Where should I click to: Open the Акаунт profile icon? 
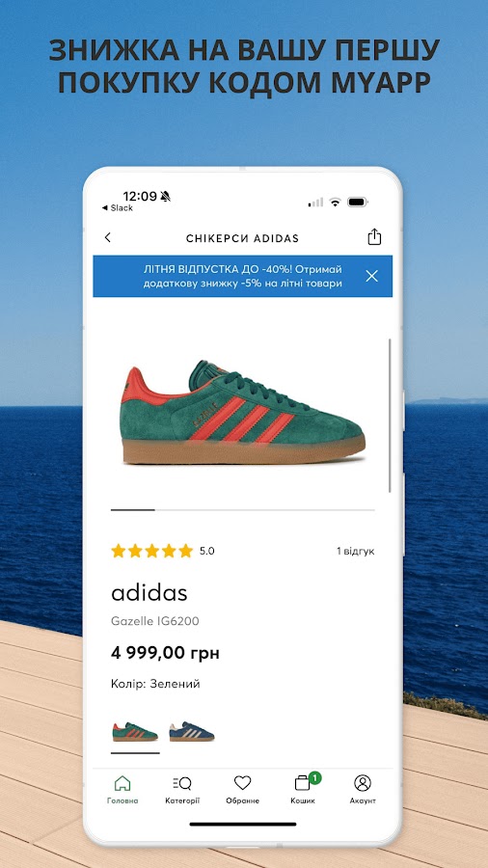[x=363, y=789]
